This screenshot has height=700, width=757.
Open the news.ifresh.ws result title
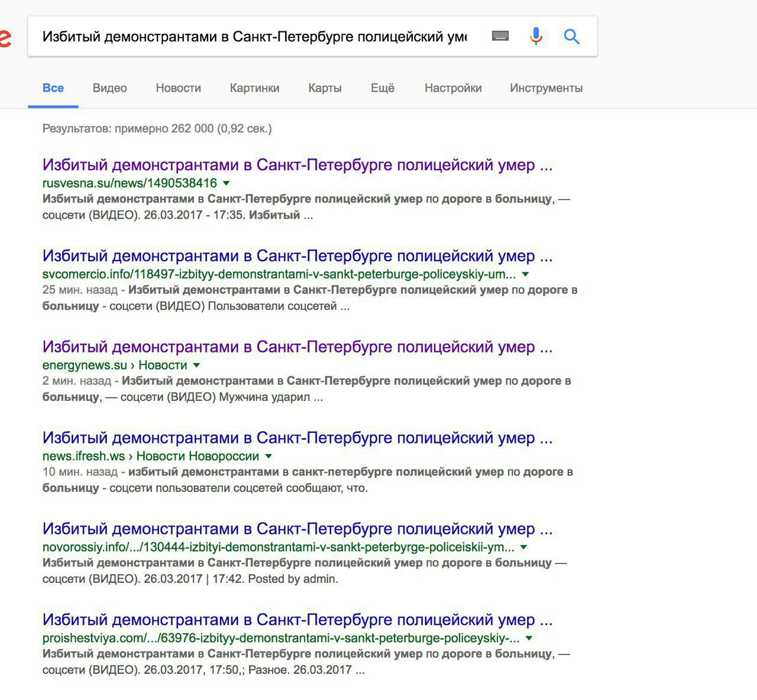(x=297, y=438)
